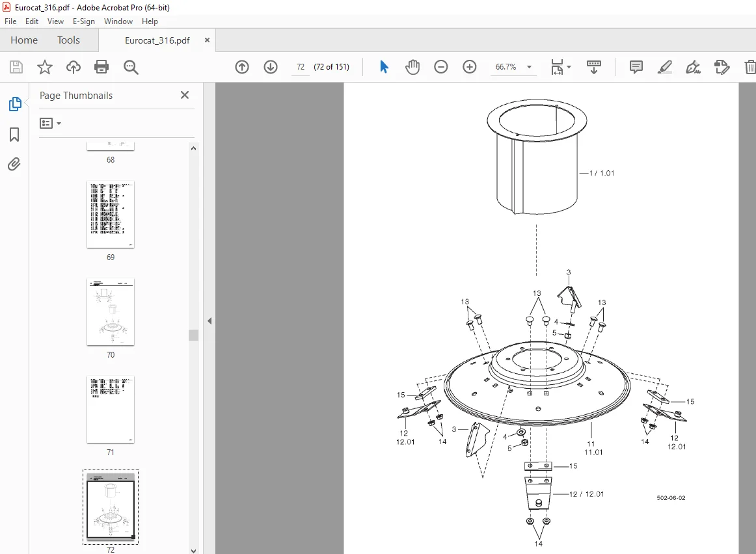The image size is (756, 554).
Task: Print the document with printer icon
Action: tap(101, 67)
